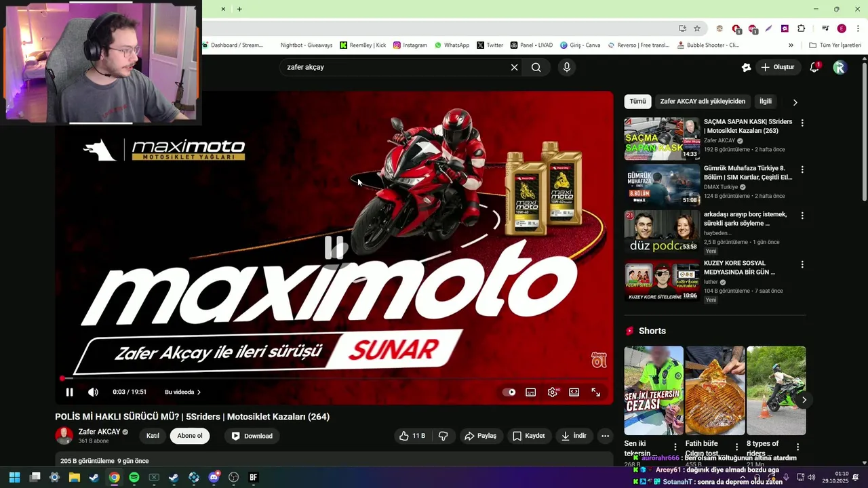
Task: Open Chrome media controls icon
Action: (x=825, y=28)
